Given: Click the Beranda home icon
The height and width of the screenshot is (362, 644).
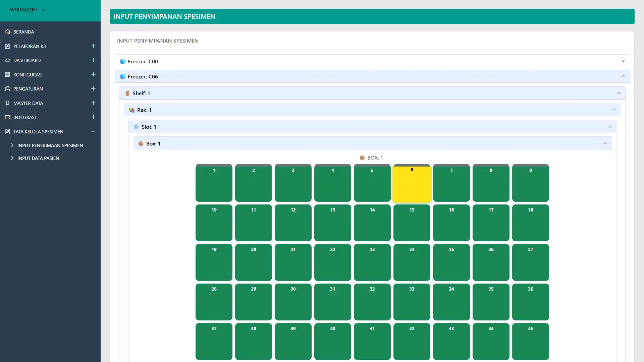Looking at the screenshot, I should (x=8, y=32).
